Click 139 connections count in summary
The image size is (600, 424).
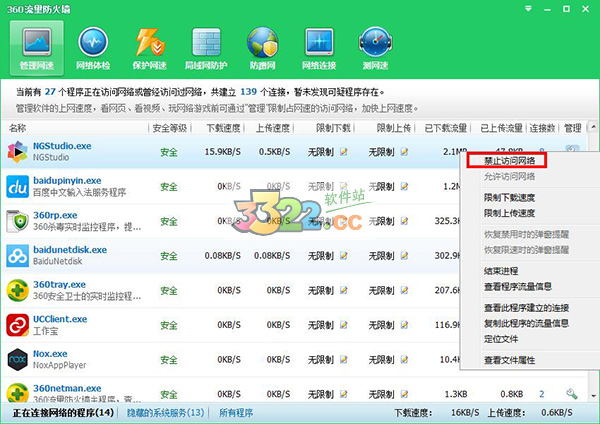(x=248, y=92)
